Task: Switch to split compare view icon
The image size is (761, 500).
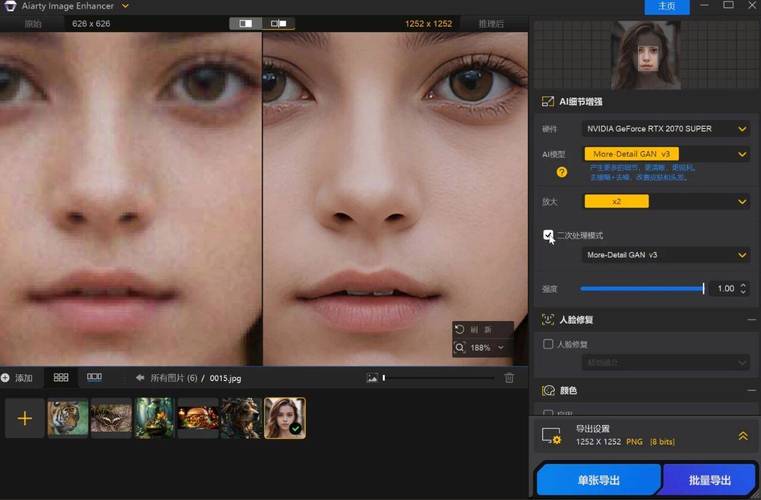Action: pyautogui.click(x=279, y=23)
